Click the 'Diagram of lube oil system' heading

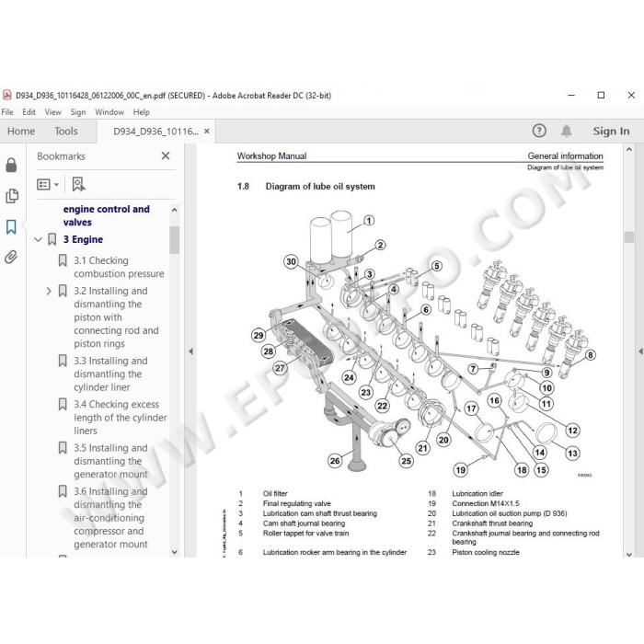320,187
